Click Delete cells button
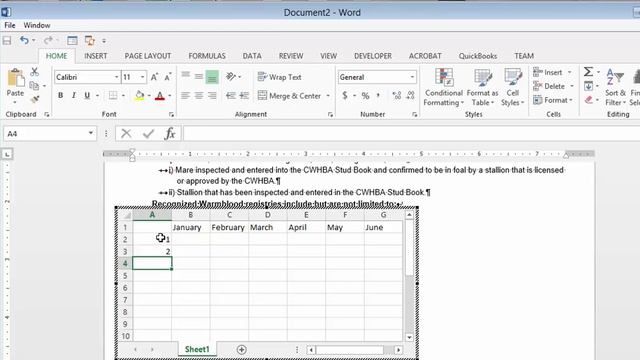The image size is (640, 360). click(x=549, y=86)
